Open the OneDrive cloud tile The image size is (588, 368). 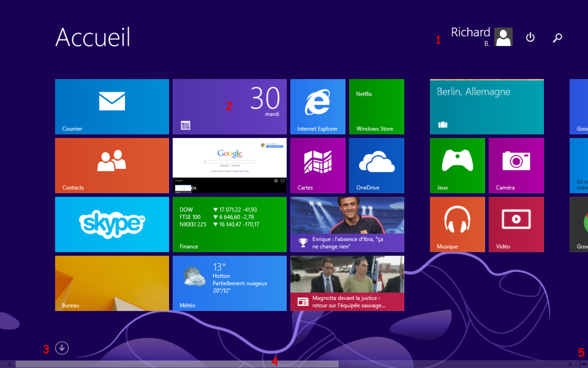coord(376,165)
